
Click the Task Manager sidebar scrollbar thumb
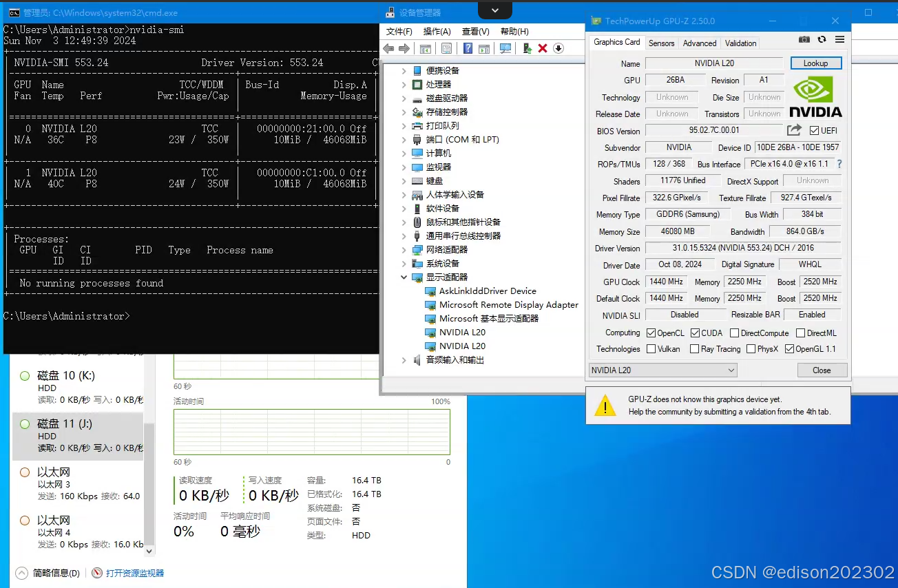(x=149, y=484)
